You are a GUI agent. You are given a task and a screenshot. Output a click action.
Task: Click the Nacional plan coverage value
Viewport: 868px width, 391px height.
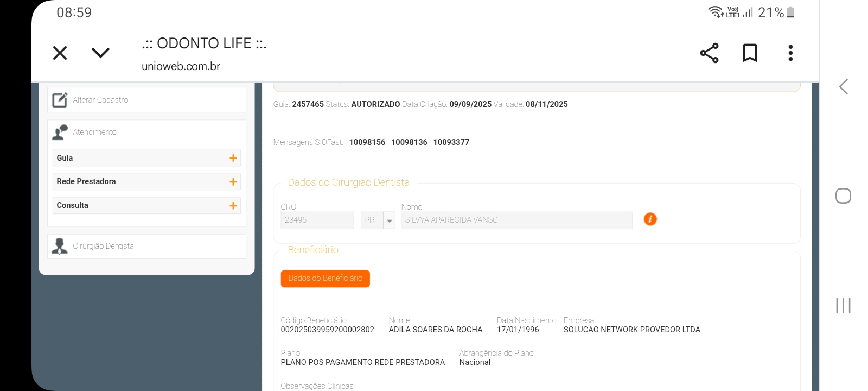(x=475, y=362)
